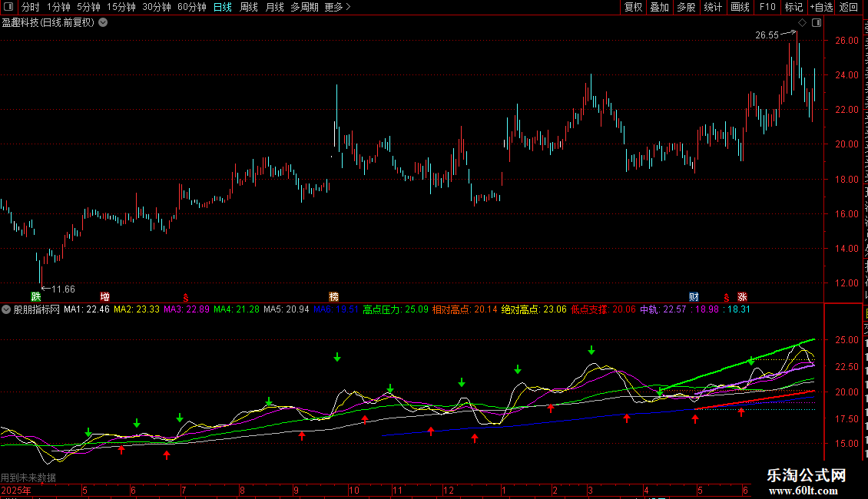Click the 绝对高点: 23.06 label
Screen dimensions: 868x499
click(534, 310)
